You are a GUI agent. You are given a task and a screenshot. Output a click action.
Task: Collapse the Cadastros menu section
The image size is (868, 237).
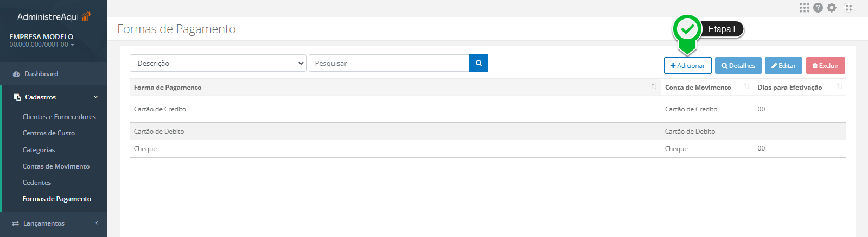54,97
